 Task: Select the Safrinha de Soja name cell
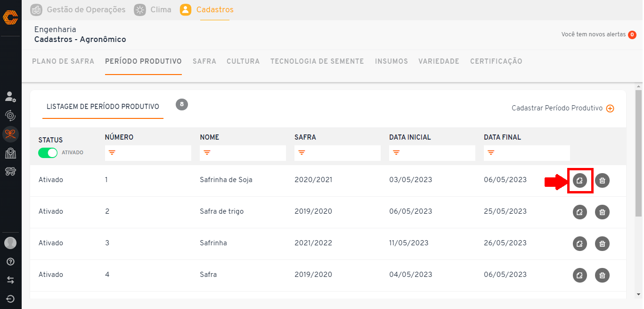pos(226,180)
